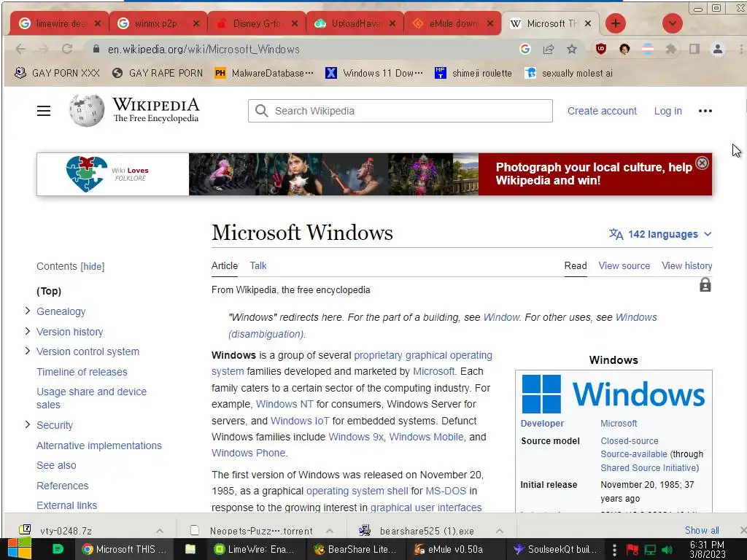Click the Windows logo image in infobox
Image resolution: width=747 pixels, height=560 pixels.
pyautogui.click(x=614, y=394)
